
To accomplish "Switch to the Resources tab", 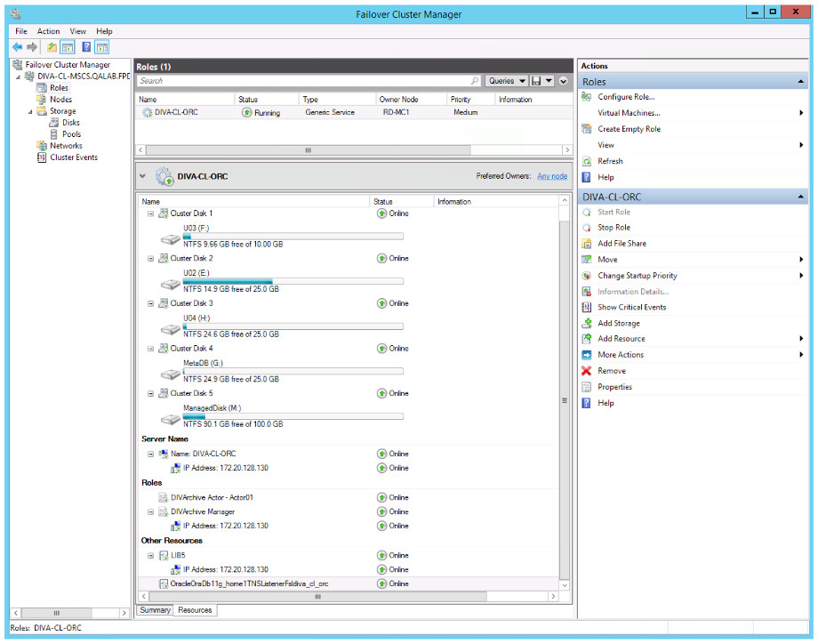I will [195, 610].
